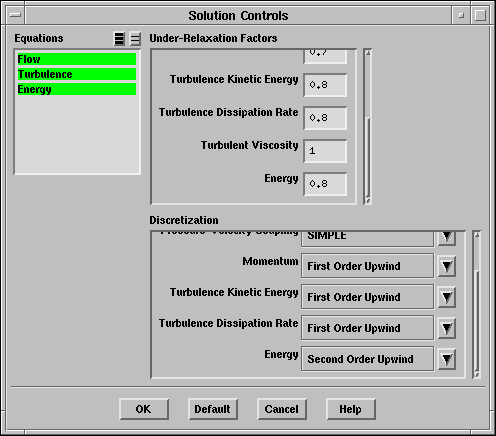This screenshot has height=436, width=496.
Task: Select Turbulence in Equations list
Action: [x=77, y=74]
